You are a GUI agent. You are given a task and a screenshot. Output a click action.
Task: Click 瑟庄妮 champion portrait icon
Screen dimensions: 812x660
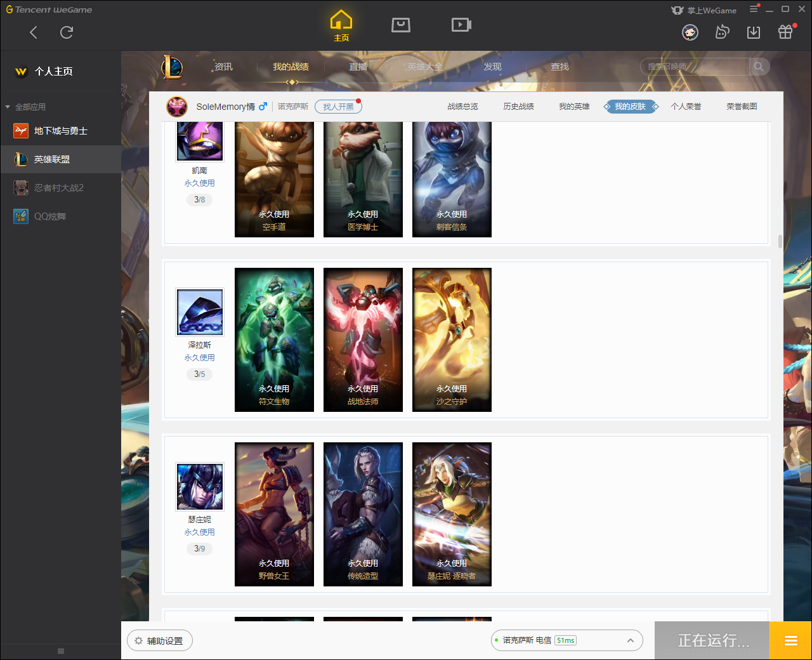(200, 486)
